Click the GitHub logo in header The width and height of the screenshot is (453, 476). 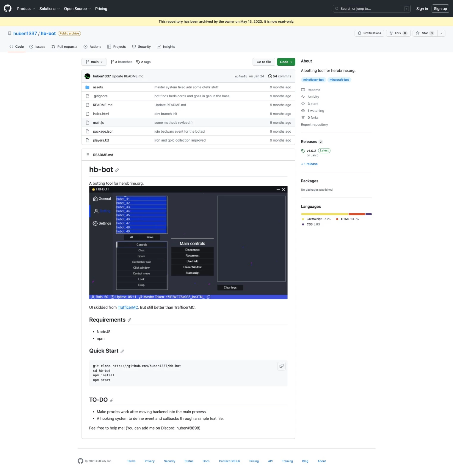[7, 8]
